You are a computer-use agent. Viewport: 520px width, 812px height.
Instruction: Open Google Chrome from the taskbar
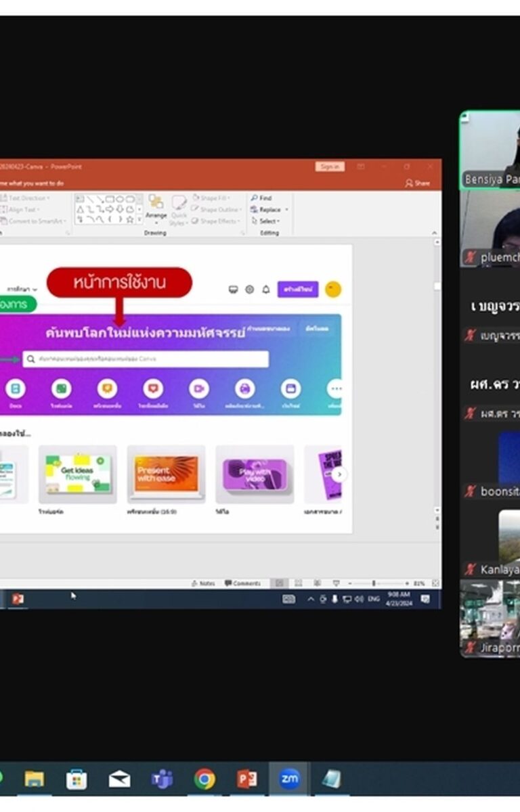pos(204,780)
